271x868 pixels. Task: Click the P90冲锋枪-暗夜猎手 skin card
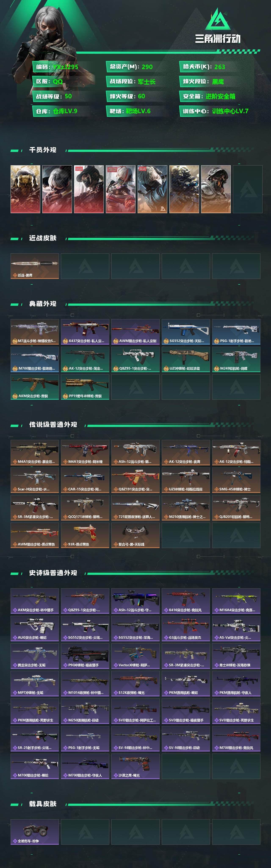[85, 656]
